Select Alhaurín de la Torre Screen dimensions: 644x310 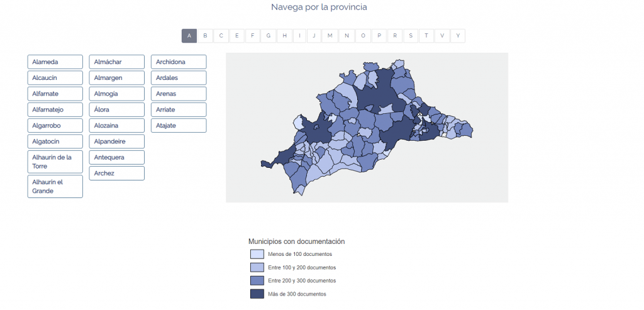55,162
